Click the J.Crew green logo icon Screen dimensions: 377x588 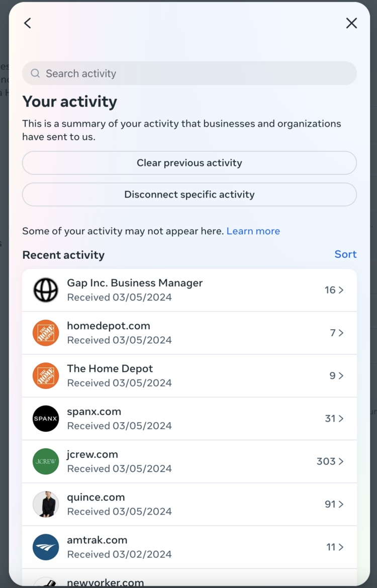point(46,461)
